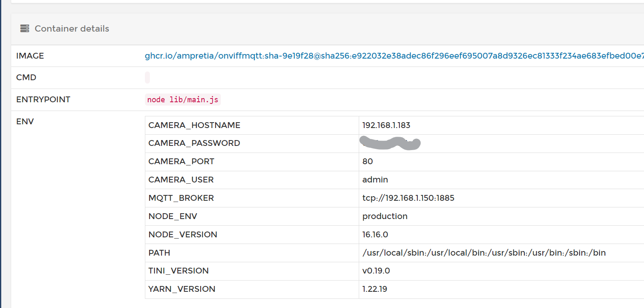Click the redacted CAMERA_PASSWORD value
The height and width of the screenshot is (308, 644).
(389, 143)
